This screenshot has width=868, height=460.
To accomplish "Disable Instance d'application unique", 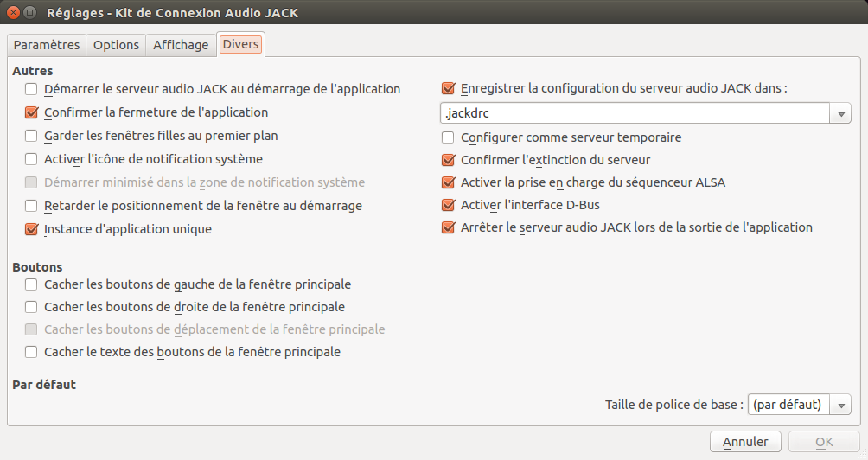I will 32,229.
